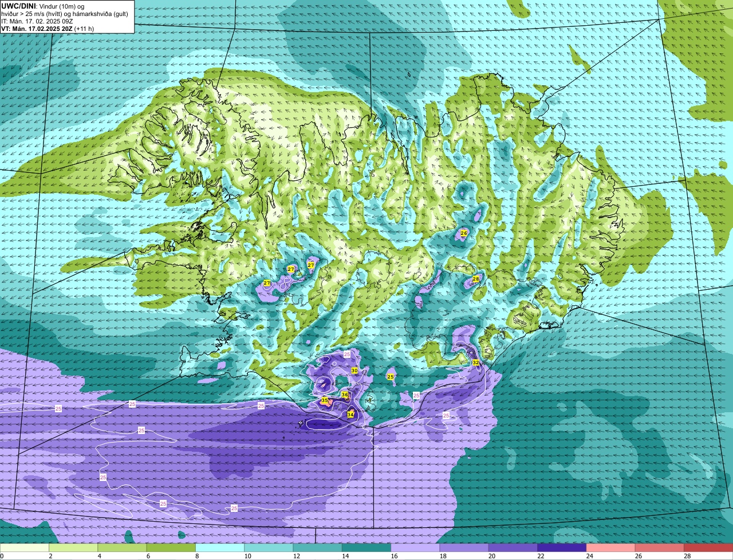Click the legend scale number 0
The width and height of the screenshot is (733, 560).
point(2,556)
